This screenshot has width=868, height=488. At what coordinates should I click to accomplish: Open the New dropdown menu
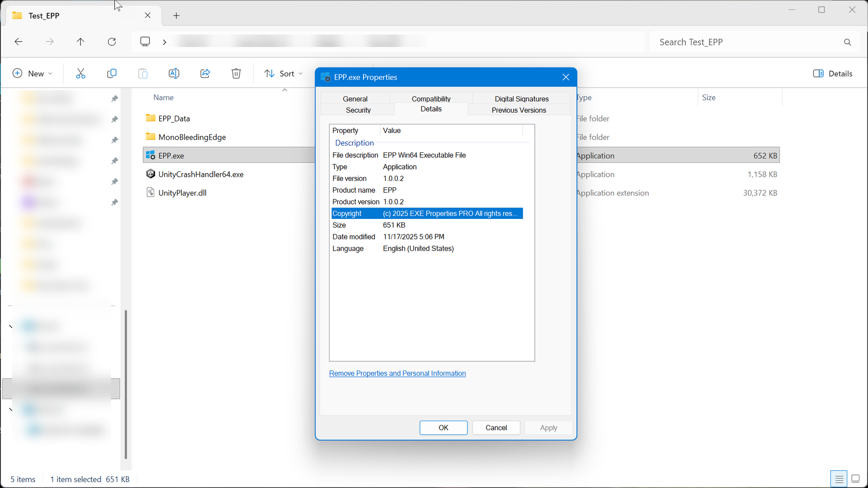(x=33, y=74)
